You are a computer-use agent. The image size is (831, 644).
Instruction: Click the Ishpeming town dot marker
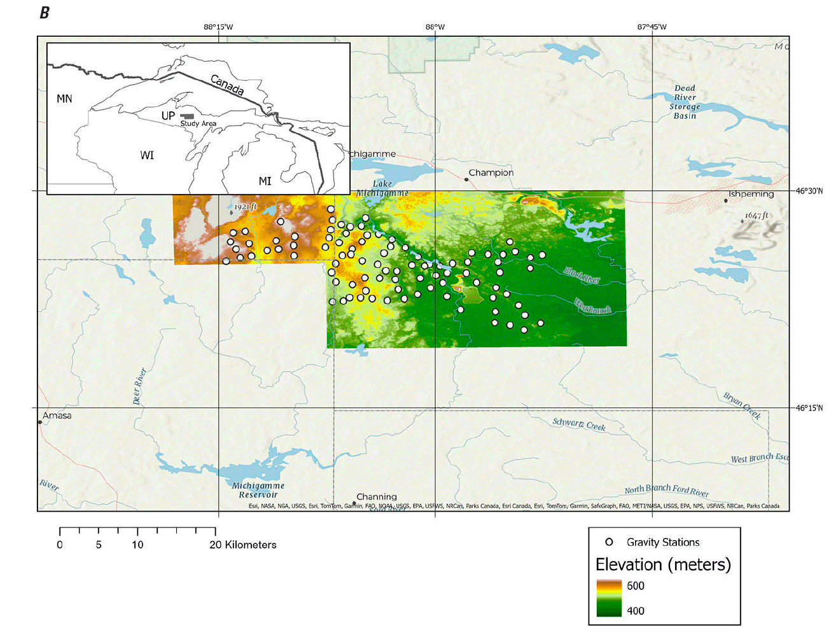point(725,200)
